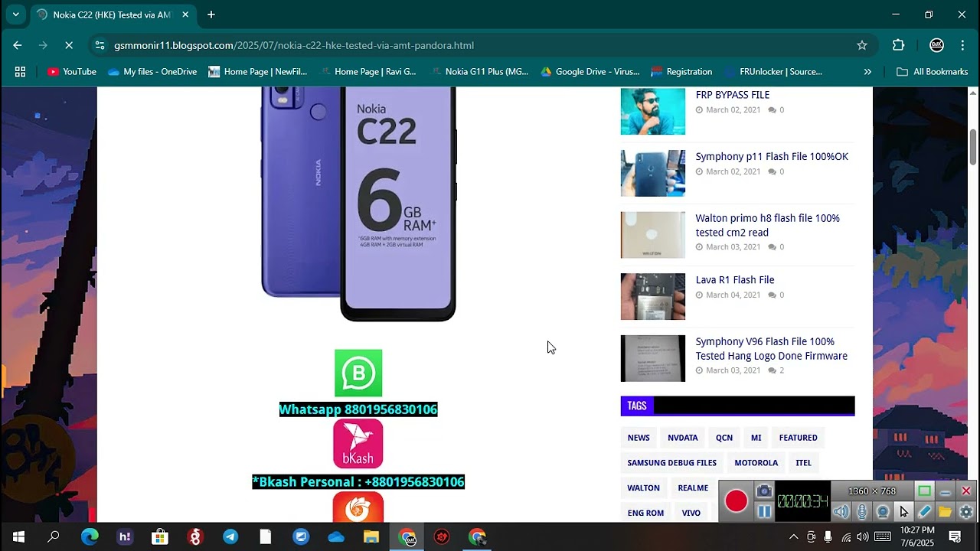Expand the hidden bookmarks chevron
Viewport: 980px width, 551px height.
click(867, 71)
